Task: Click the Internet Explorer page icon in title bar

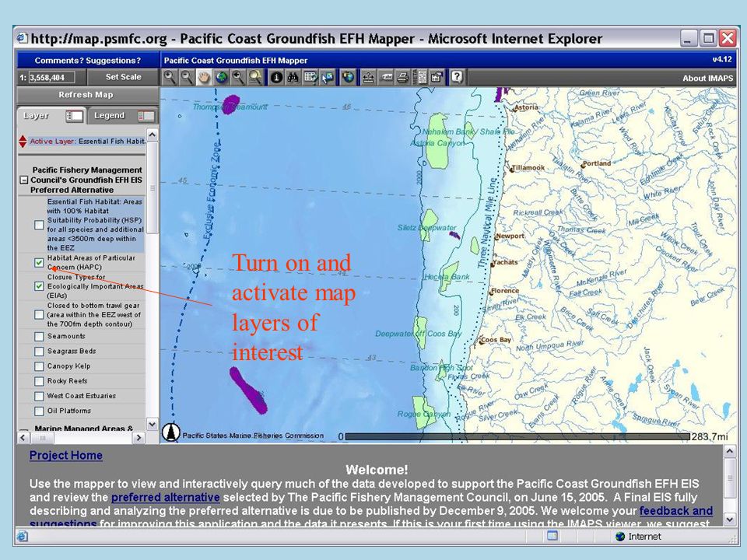Action: tap(23, 38)
